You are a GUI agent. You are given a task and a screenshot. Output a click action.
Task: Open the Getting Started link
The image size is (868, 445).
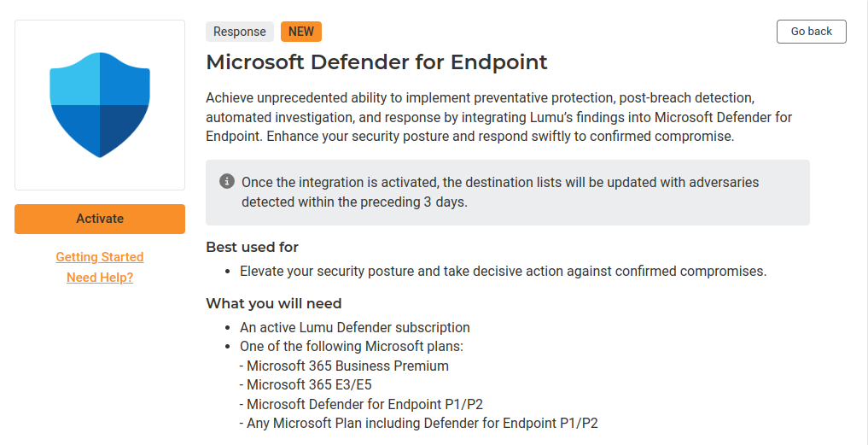click(x=100, y=257)
